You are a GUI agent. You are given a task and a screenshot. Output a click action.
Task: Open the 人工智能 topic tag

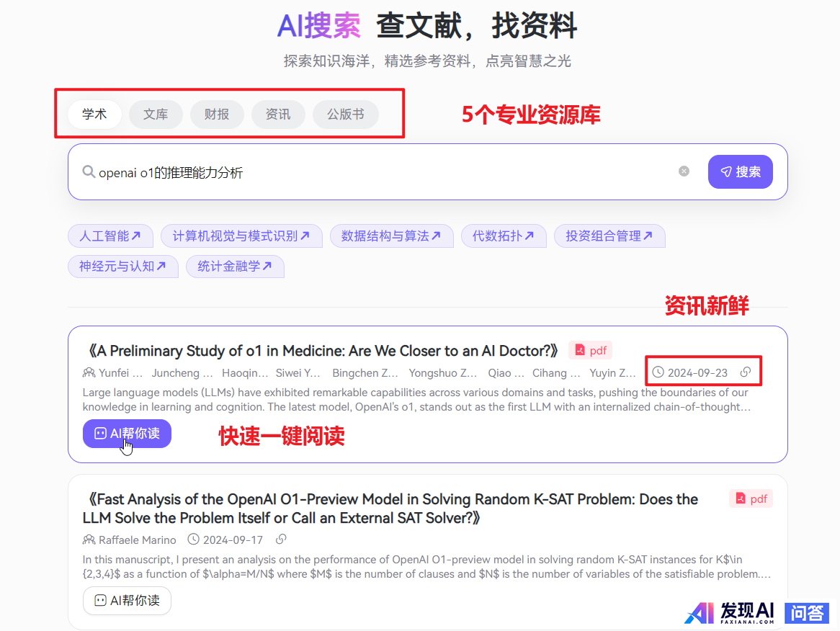110,236
